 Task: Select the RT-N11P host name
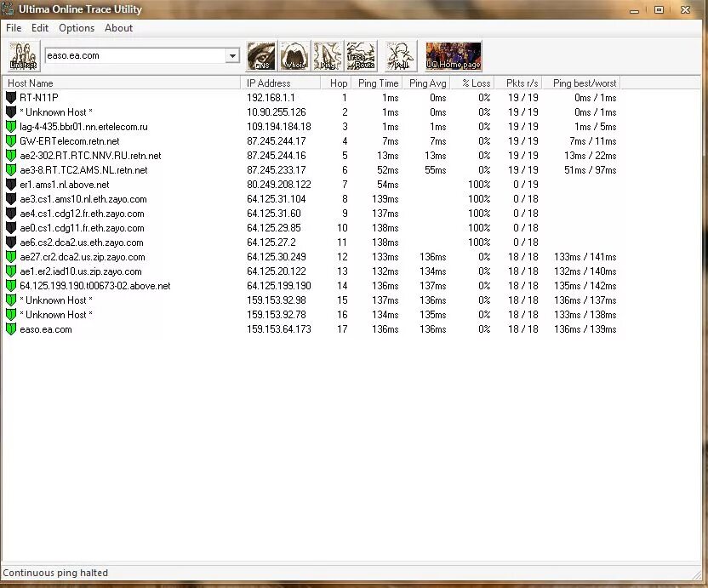pyautogui.click(x=39, y=98)
